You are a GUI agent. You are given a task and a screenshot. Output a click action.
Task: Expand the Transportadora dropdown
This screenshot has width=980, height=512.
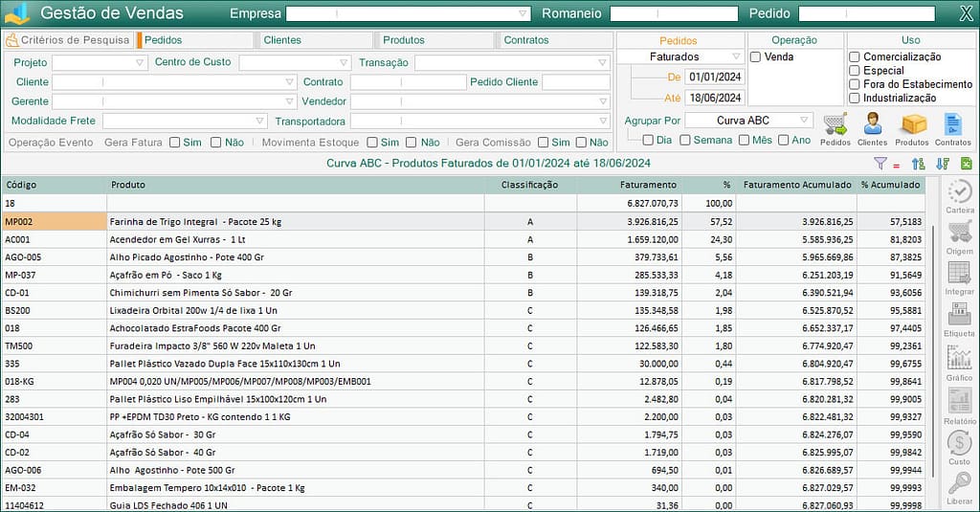[603, 121]
